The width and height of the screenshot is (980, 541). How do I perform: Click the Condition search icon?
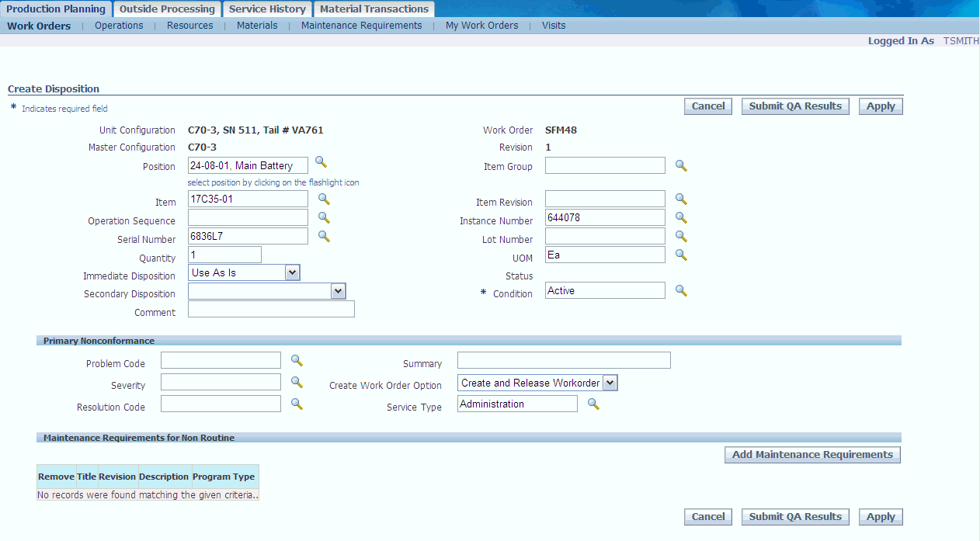681,290
